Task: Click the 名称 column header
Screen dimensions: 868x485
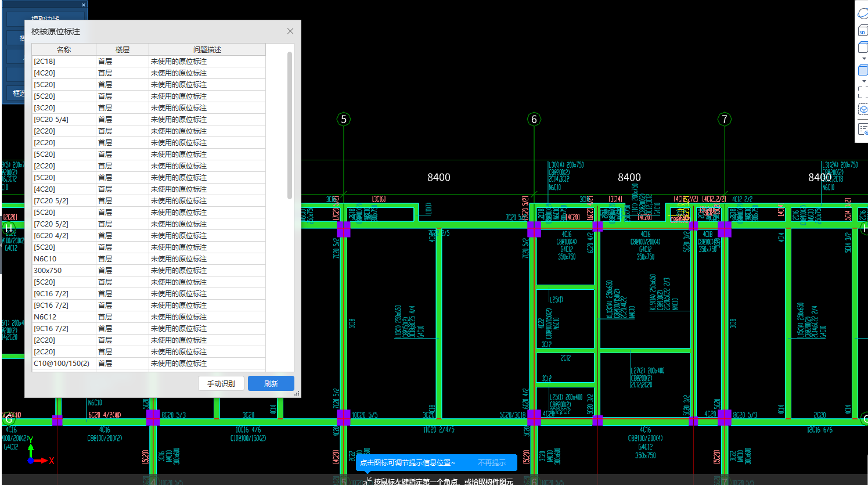Action: [x=64, y=49]
